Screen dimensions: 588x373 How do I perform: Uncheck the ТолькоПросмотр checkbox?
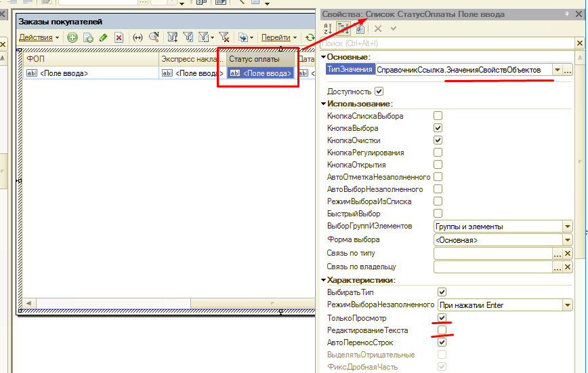click(x=442, y=317)
